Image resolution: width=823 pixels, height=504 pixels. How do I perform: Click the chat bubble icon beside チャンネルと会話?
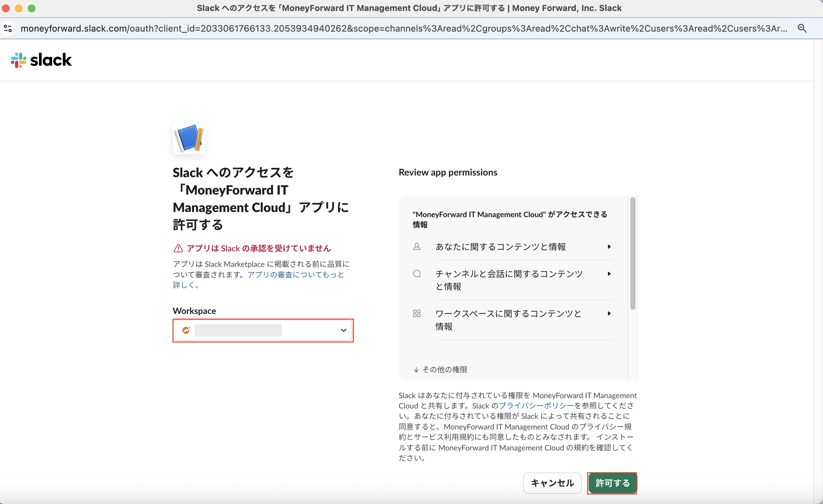coord(417,274)
